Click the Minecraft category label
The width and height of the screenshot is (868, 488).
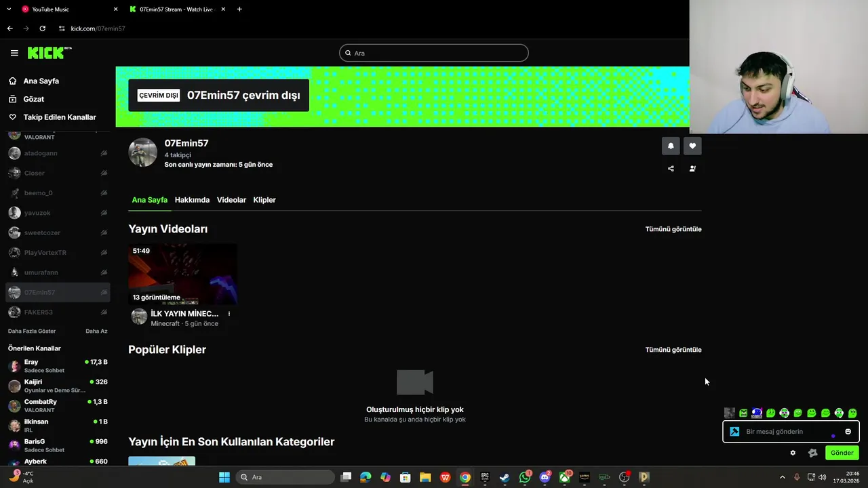tap(165, 324)
